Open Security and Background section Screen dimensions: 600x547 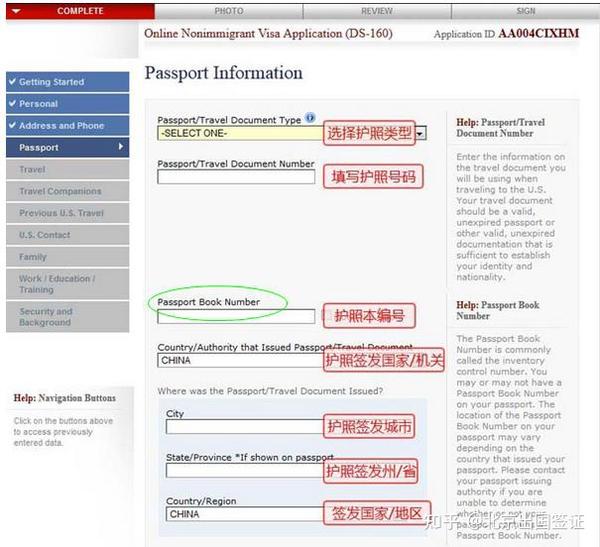(x=68, y=317)
